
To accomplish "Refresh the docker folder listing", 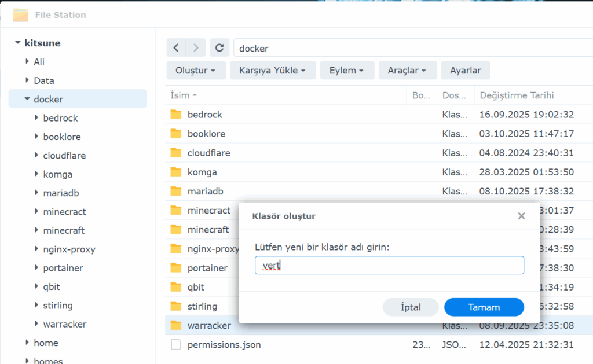I will [x=219, y=48].
